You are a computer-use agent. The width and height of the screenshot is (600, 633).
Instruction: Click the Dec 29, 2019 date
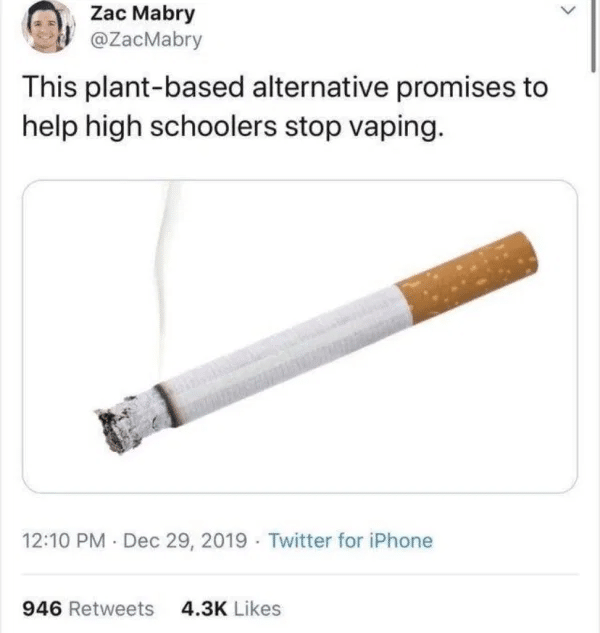pyautogui.click(x=185, y=541)
